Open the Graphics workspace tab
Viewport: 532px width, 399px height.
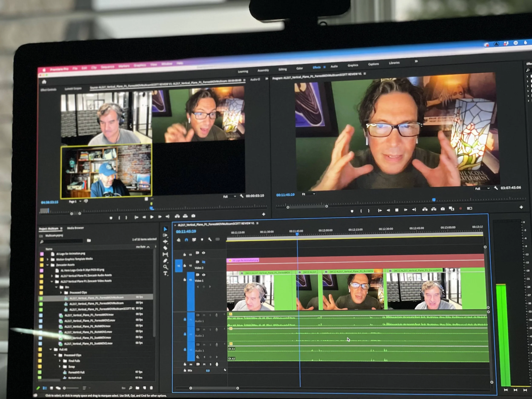tap(353, 65)
